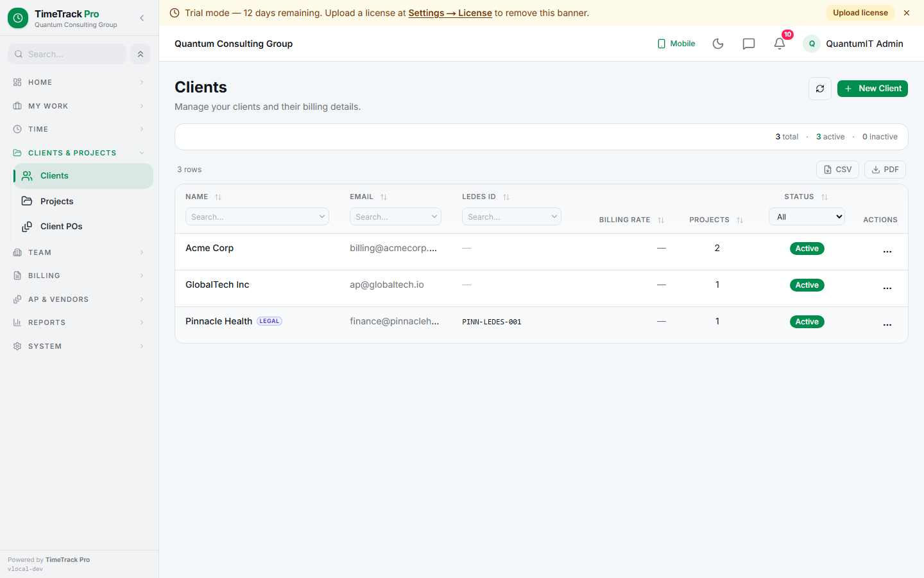
Task: Click the billing@acmecorp email cell
Action: click(x=393, y=248)
